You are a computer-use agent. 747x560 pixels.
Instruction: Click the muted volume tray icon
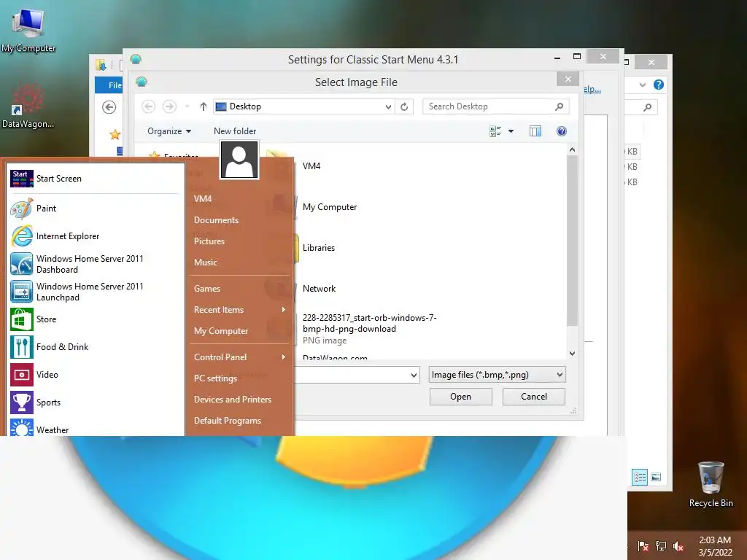click(x=678, y=546)
